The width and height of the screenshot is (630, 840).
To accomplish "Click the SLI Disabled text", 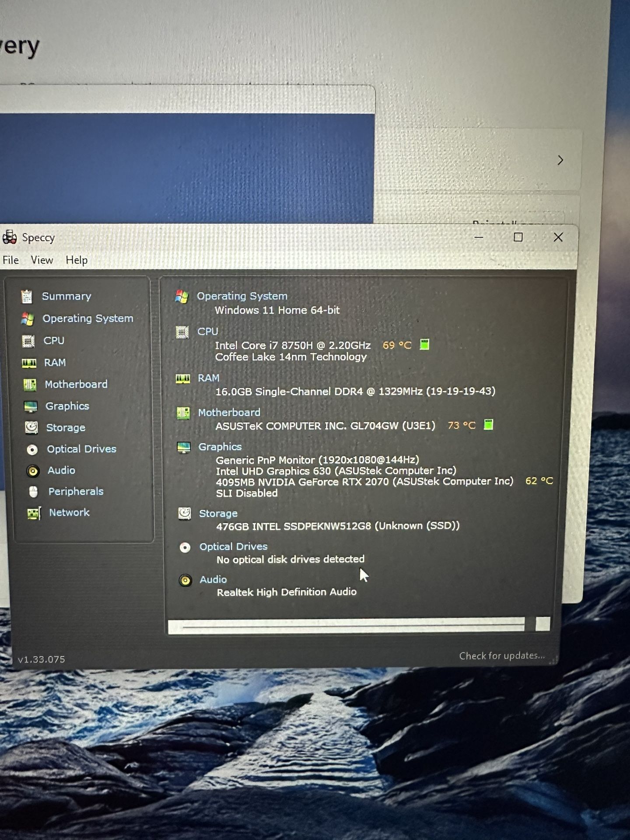I will pyautogui.click(x=247, y=493).
